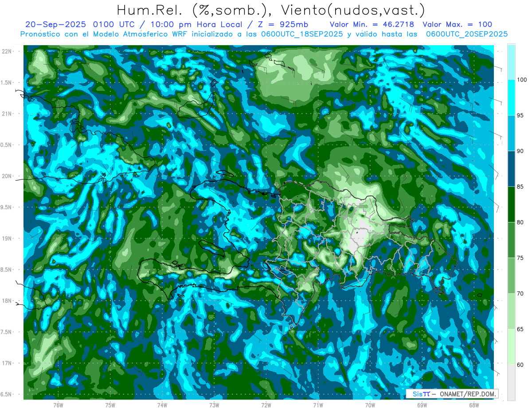This screenshot has width=532, height=411.
Task: Click the cyan 95–100 colorbar segment
Action: coord(511,98)
